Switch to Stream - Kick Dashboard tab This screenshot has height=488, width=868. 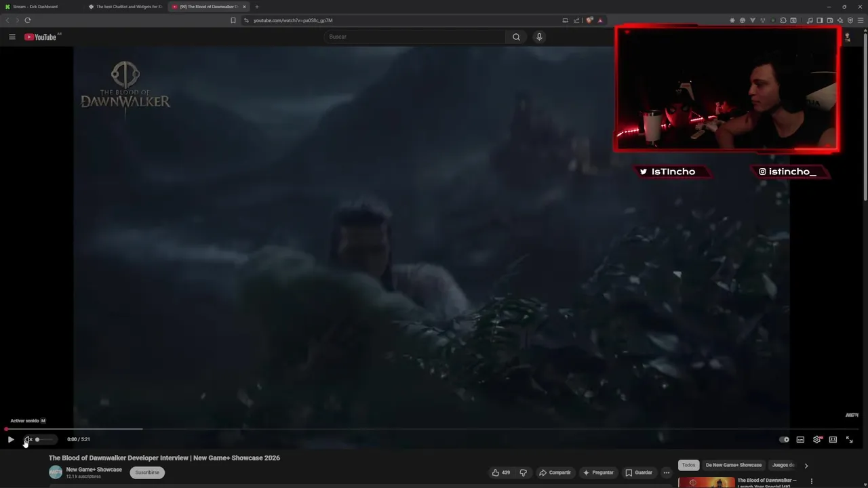coord(41,7)
